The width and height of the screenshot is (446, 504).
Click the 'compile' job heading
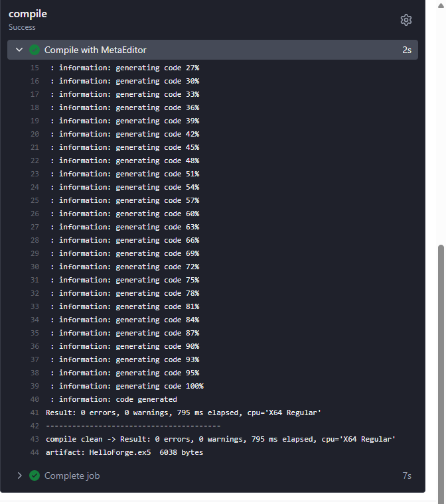click(x=28, y=14)
